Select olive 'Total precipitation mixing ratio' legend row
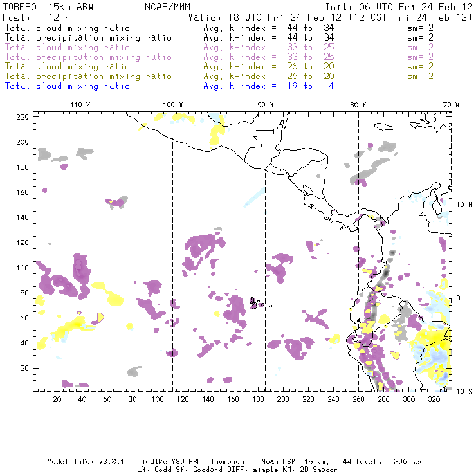Viewport: 476px width, 476px height. click(88, 76)
